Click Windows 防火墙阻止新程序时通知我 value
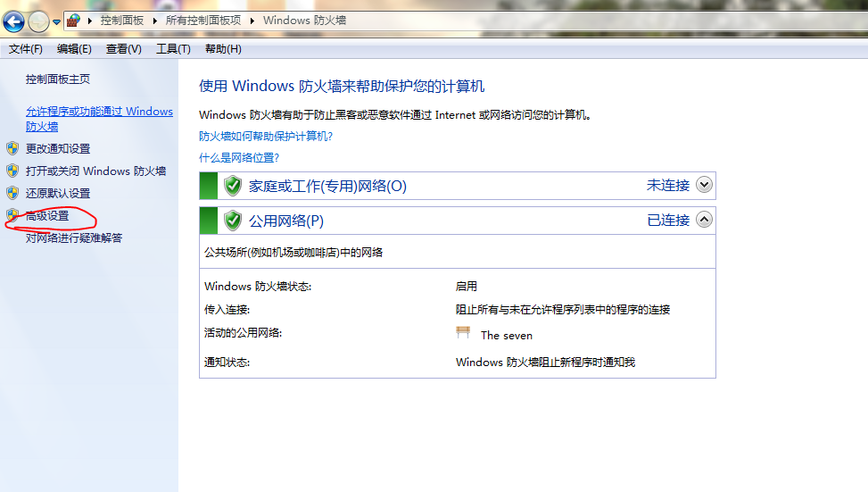 coord(545,363)
